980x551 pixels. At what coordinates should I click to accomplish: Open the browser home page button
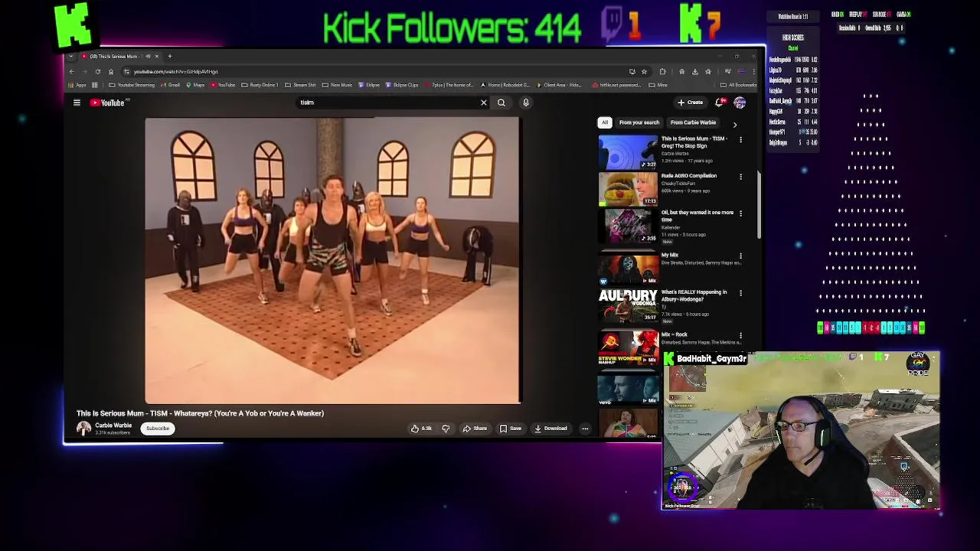[110, 72]
